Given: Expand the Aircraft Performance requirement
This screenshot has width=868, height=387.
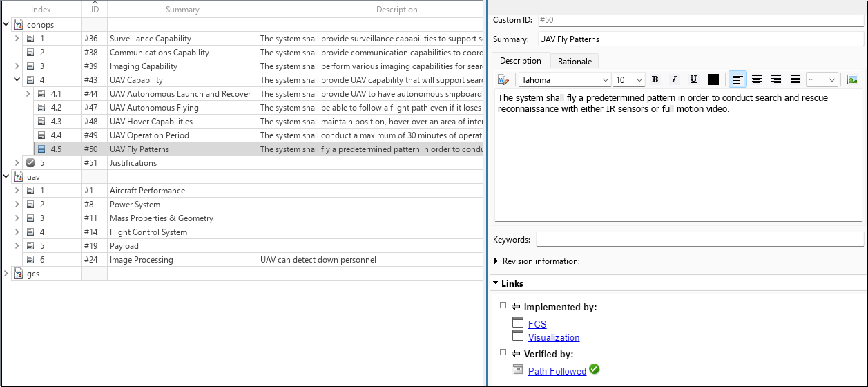Looking at the screenshot, I should pyautogui.click(x=17, y=191).
